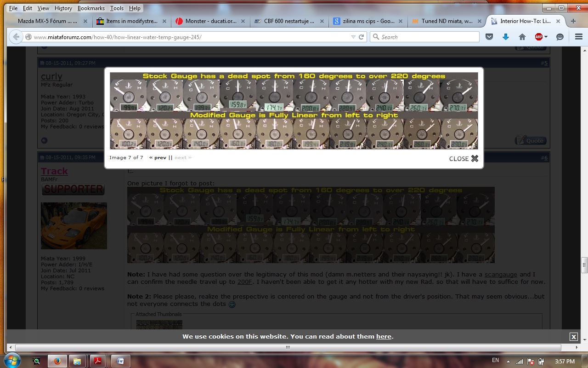Screen dimensions: 588x368
Task: Open the scangauge link in post
Action: [501, 274]
